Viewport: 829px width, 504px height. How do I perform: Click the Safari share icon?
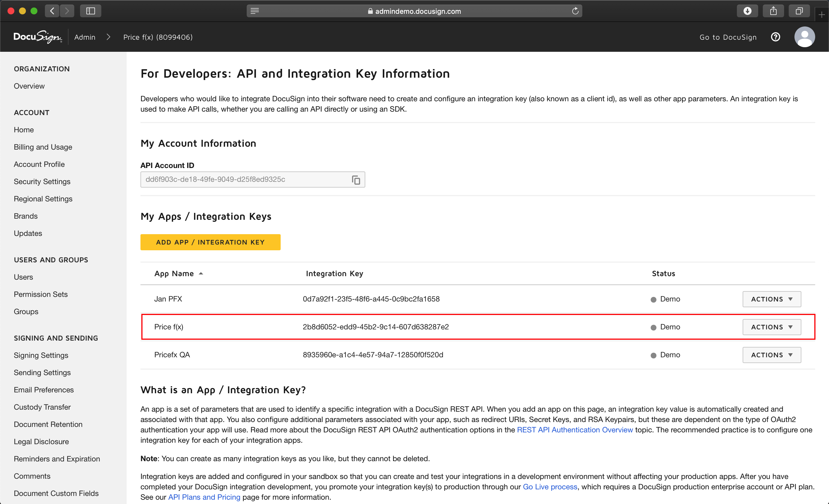[x=773, y=11]
